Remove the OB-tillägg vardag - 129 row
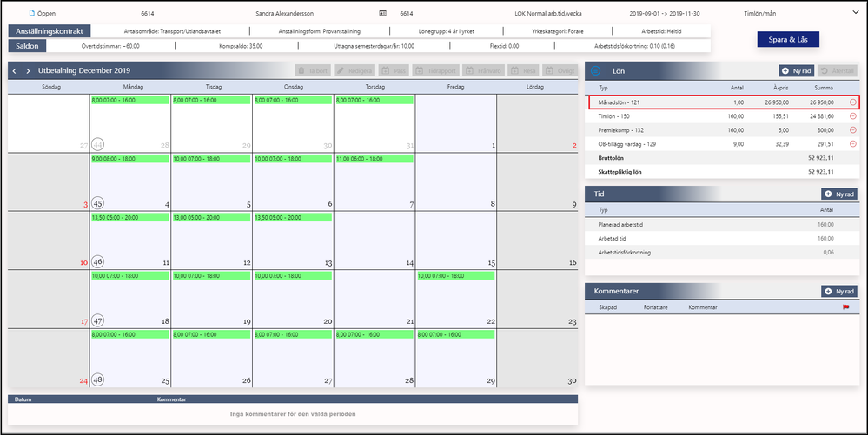Viewport: 868px width, 435px height. tap(852, 144)
